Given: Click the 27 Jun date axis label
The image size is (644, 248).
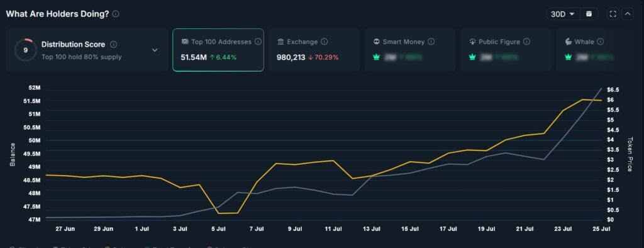Looking at the screenshot, I should [65, 228].
